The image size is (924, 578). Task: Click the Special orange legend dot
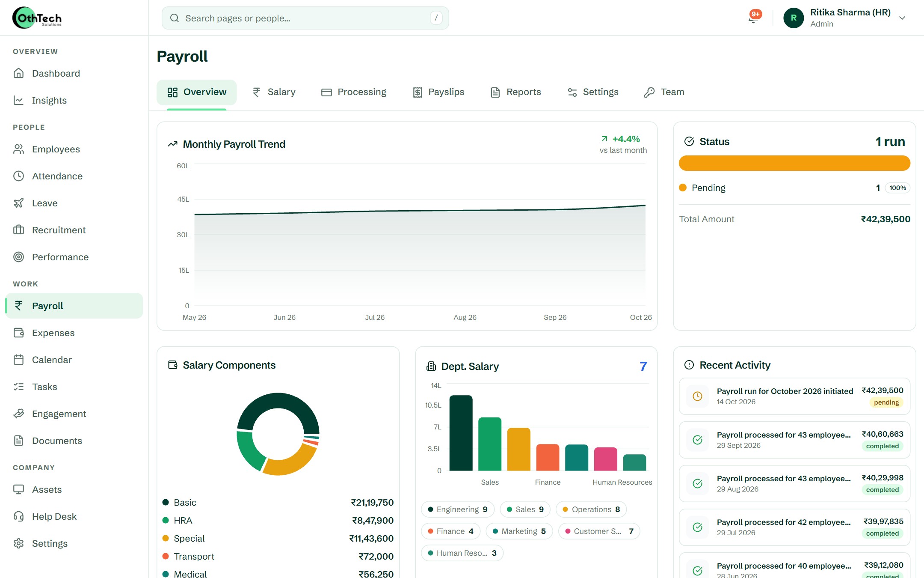pos(166,538)
